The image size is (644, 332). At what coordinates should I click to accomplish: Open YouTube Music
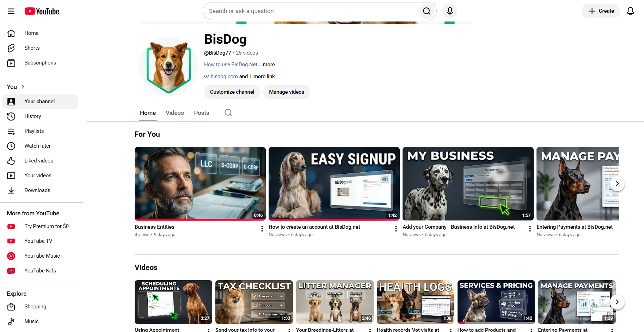click(40, 256)
